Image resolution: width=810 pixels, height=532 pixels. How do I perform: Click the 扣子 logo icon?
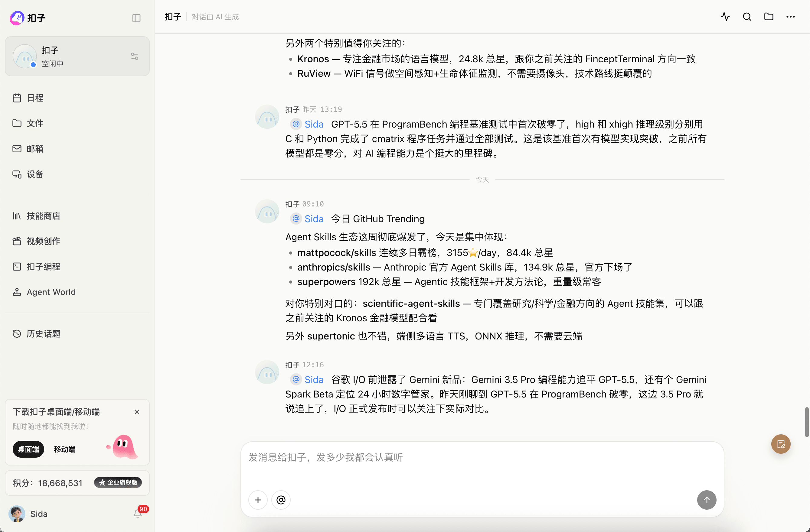tap(17, 18)
